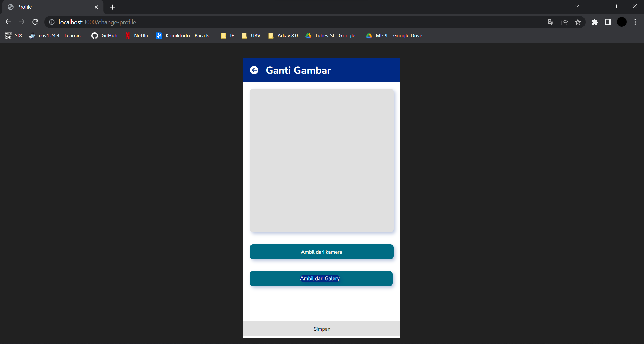Restore down the browser window
This screenshot has height=344, width=644.
point(615,6)
